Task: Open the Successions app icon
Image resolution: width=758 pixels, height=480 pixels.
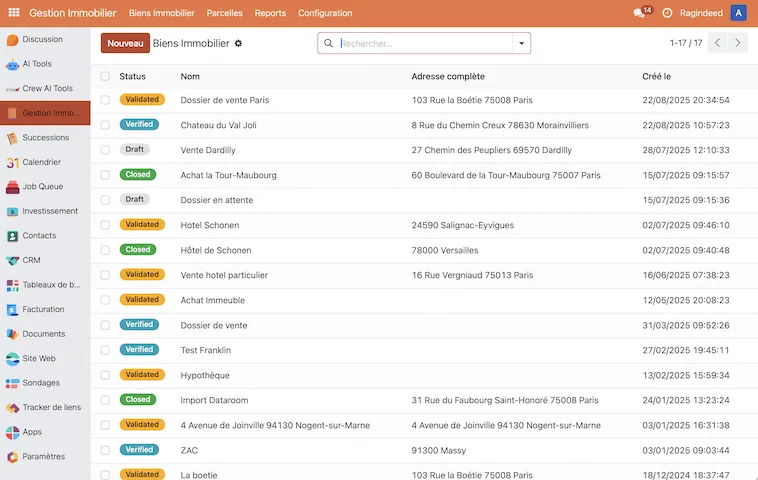Action: coord(13,138)
